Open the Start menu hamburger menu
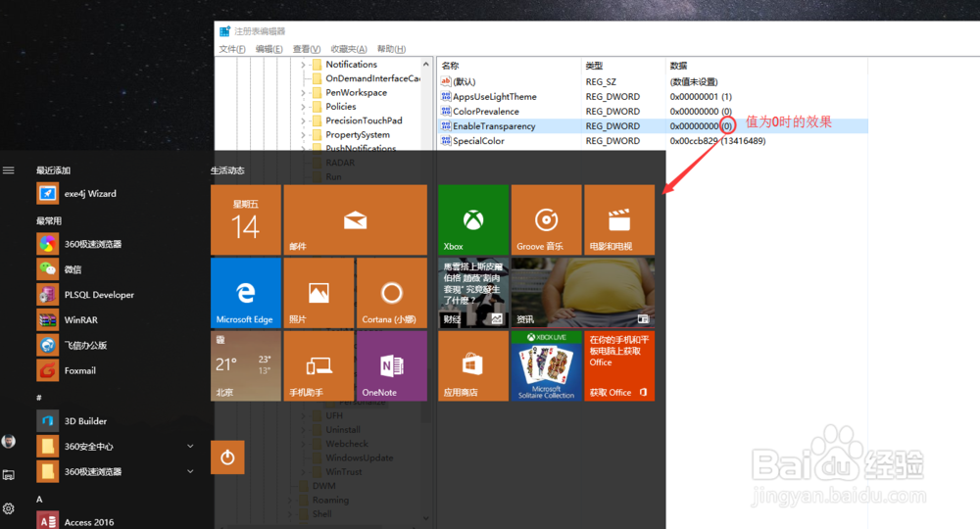The height and width of the screenshot is (529, 980). click(9, 169)
